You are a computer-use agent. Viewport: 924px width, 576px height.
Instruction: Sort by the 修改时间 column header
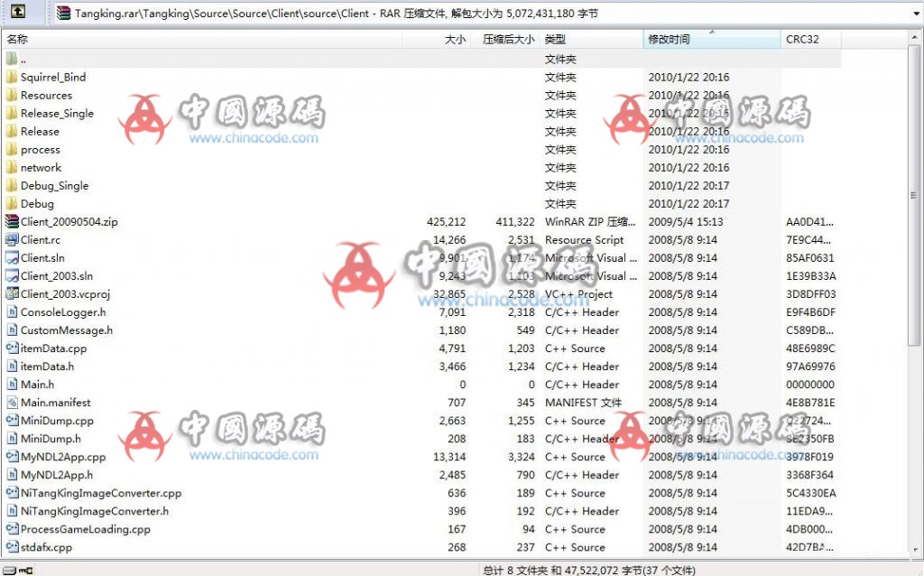tap(712, 40)
